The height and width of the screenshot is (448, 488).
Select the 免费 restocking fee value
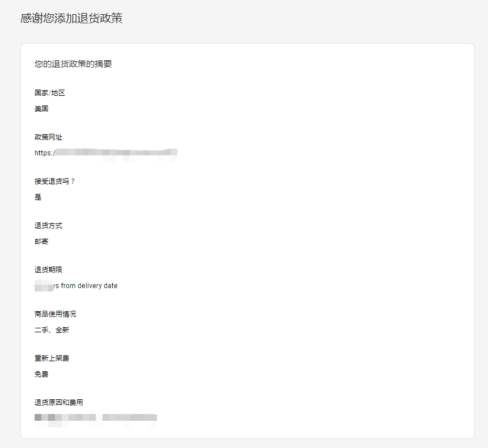point(41,374)
